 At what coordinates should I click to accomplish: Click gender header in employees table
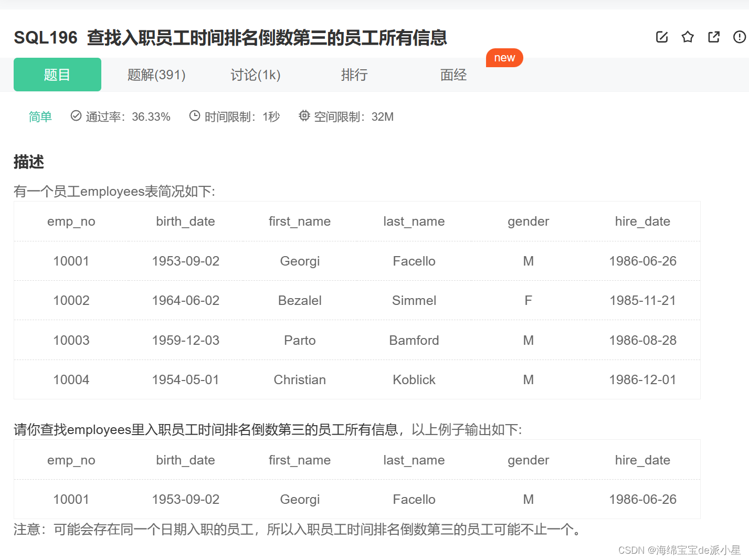[x=529, y=221]
